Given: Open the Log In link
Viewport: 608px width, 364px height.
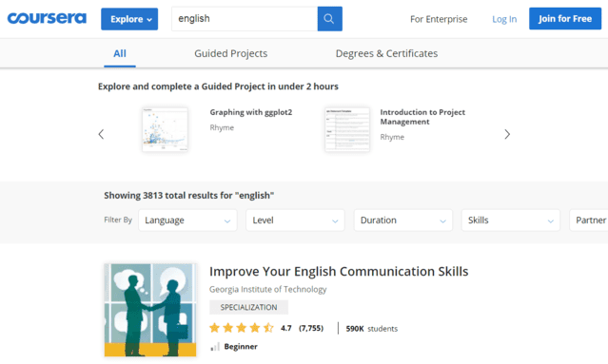Looking at the screenshot, I should (504, 19).
